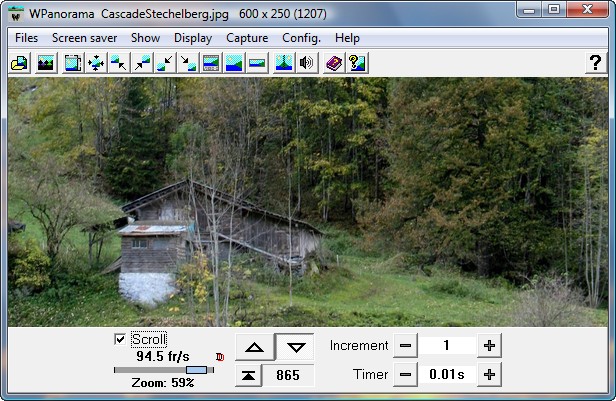Click the WPanorama title bar app icon
Screen dimensions: 616x401
pos(16,14)
